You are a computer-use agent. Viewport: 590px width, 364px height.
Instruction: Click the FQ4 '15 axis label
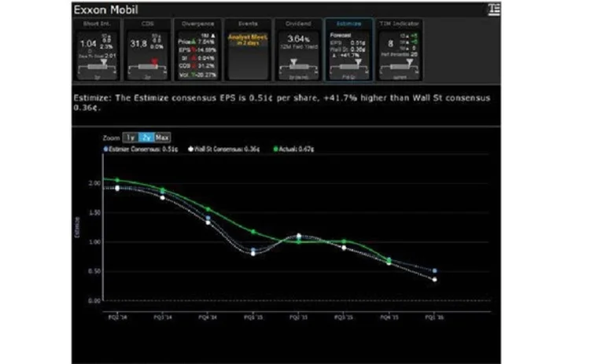[389, 318]
